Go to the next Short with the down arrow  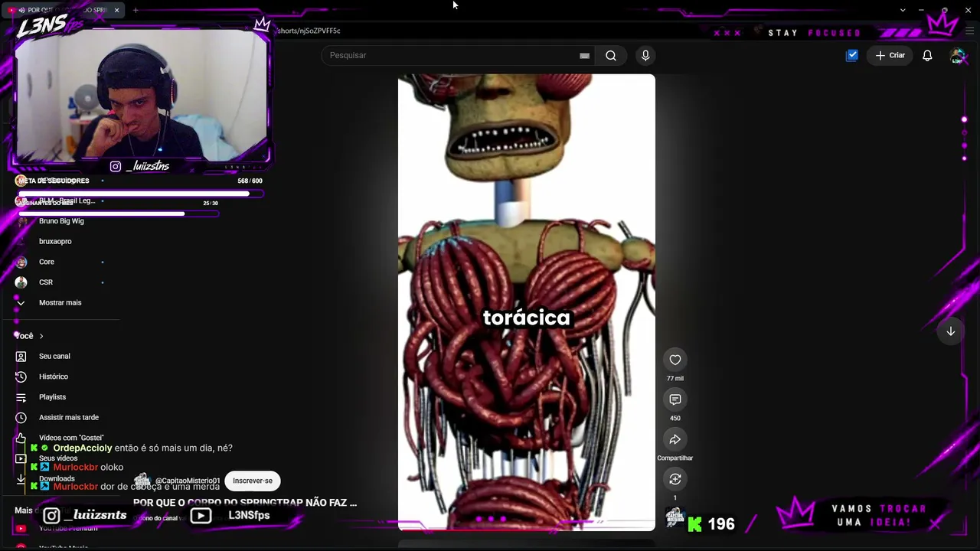tap(950, 331)
